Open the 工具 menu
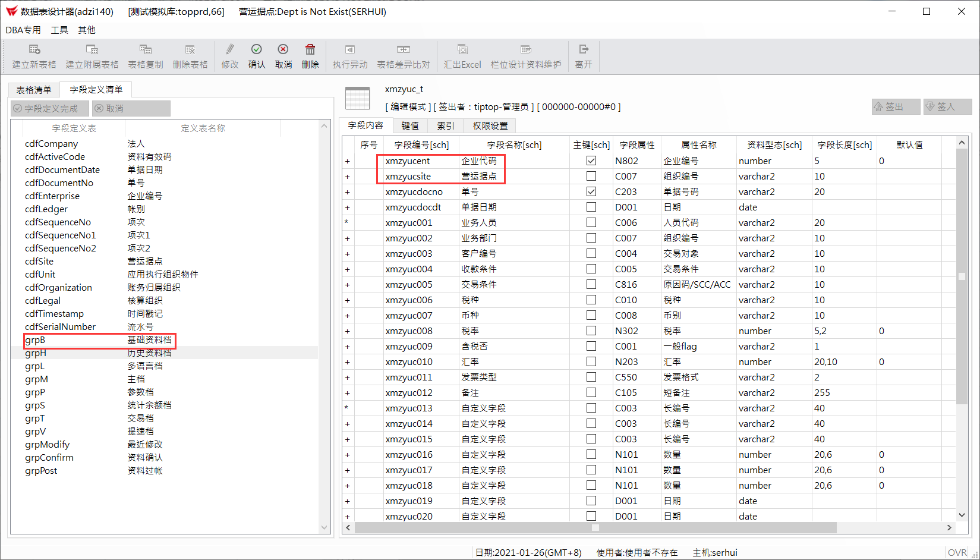 [x=59, y=30]
